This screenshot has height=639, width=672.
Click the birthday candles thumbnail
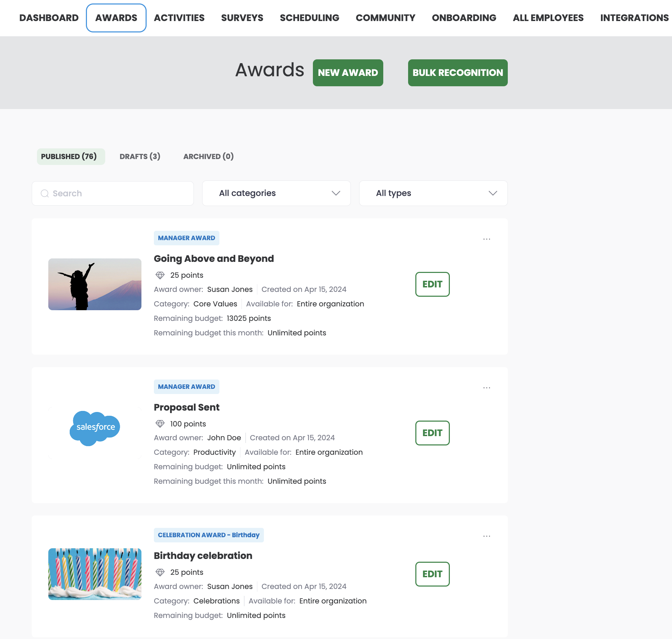tap(95, 574)
